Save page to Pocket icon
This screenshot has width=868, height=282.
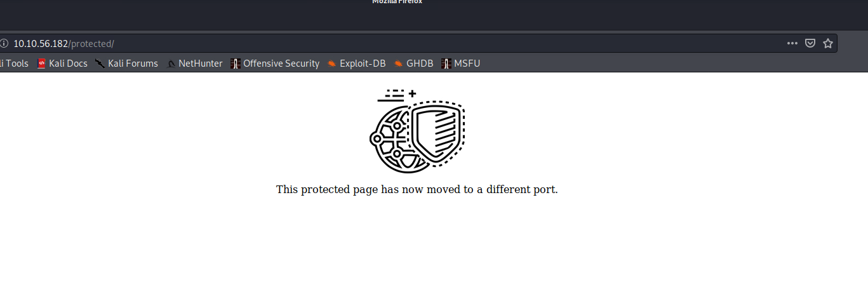(810, 43)
